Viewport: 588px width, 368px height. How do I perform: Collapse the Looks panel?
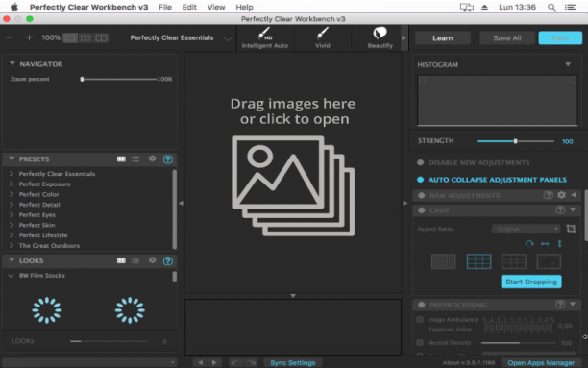tap(12, 260)
